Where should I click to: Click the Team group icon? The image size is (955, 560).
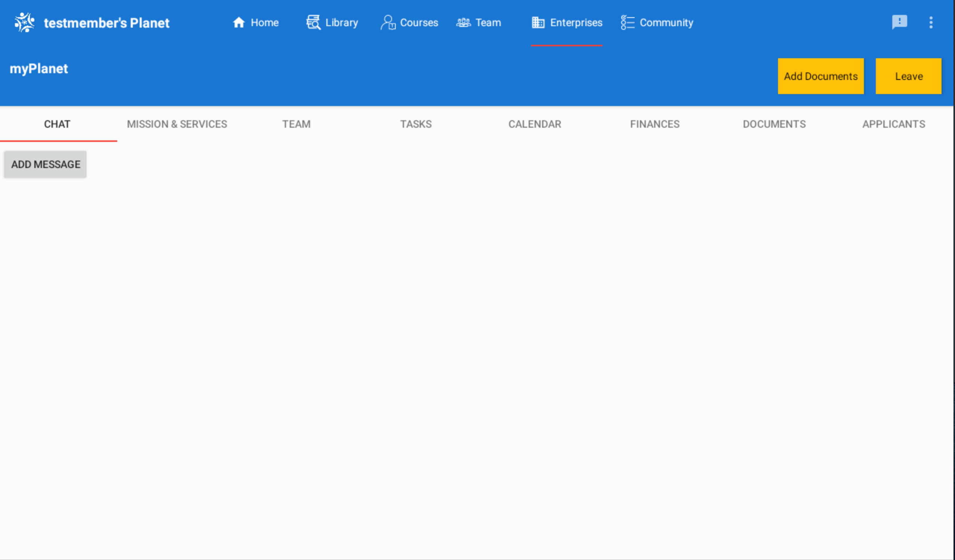[463, 23]
